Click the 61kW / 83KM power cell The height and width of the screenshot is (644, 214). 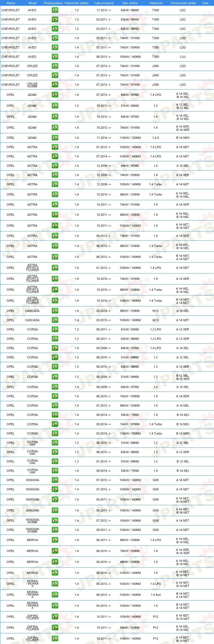click(130, 329)
